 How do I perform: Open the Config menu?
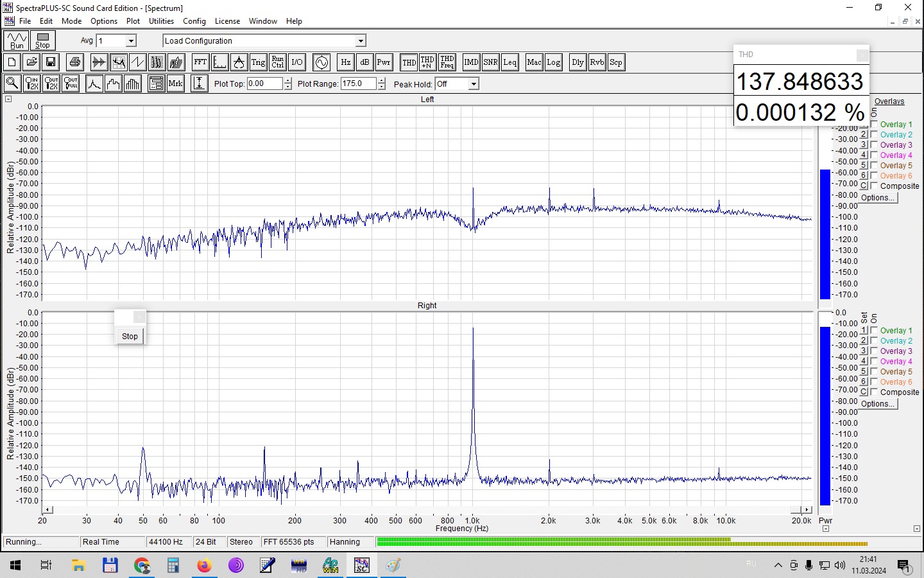[194, 21]
